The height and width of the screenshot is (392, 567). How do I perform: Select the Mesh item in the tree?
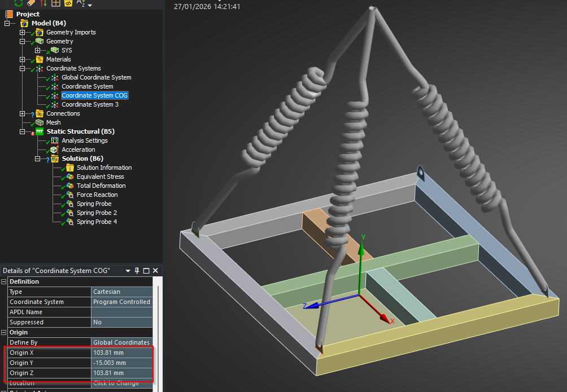tap(54, 122)
